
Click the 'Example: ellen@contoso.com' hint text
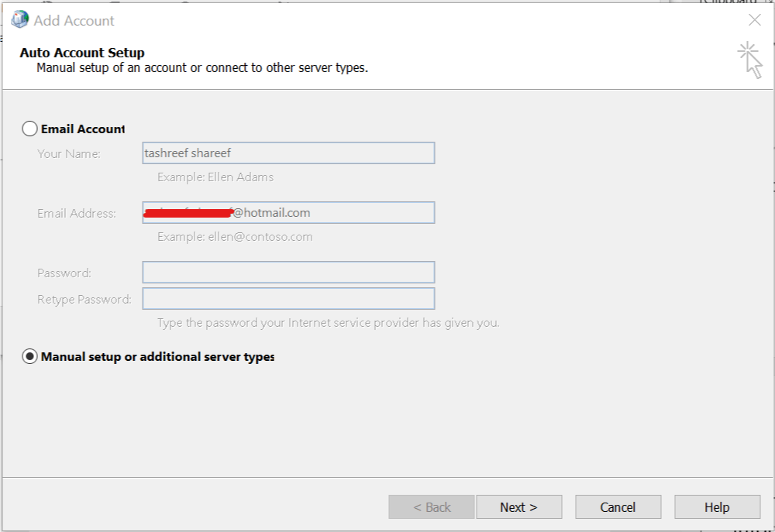(235, 237)
